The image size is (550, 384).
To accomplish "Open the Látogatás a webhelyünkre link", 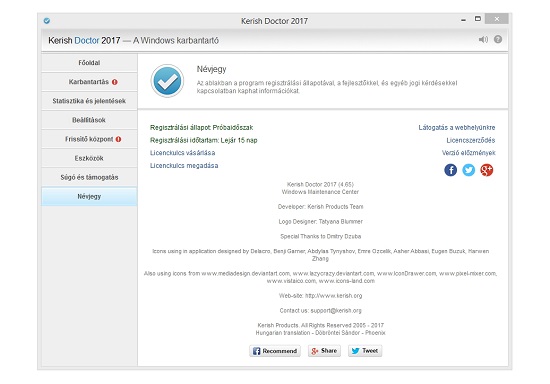I will point(457,128).
